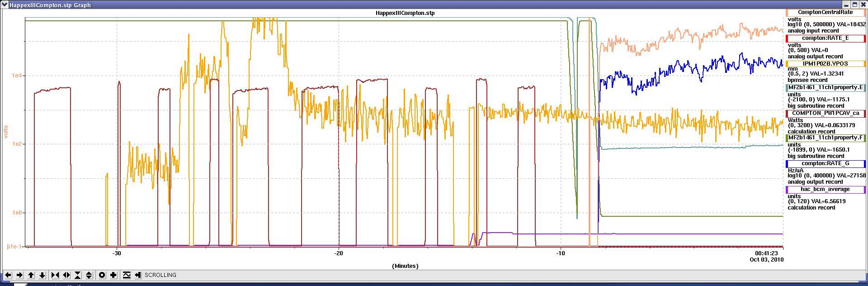Open window menu icon in title bar
Viewport: 868px width, 286px height.
(x=5, y=5)
